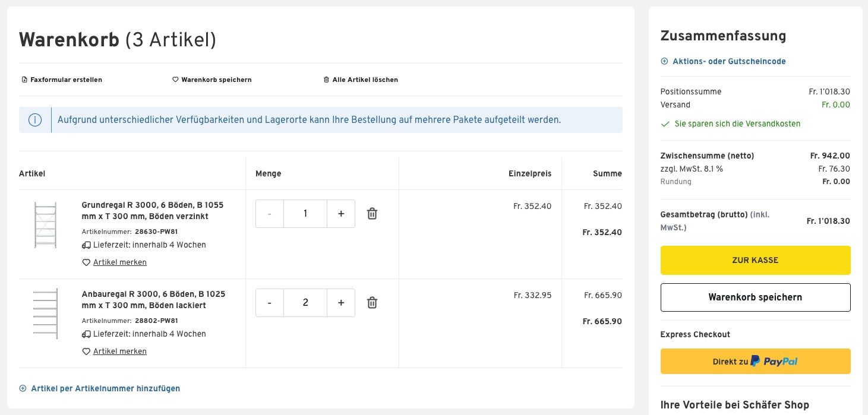868x415 pixels.
Task: Click heart icon under Grundregal R 3000
Action: click(x=86, y=262)
